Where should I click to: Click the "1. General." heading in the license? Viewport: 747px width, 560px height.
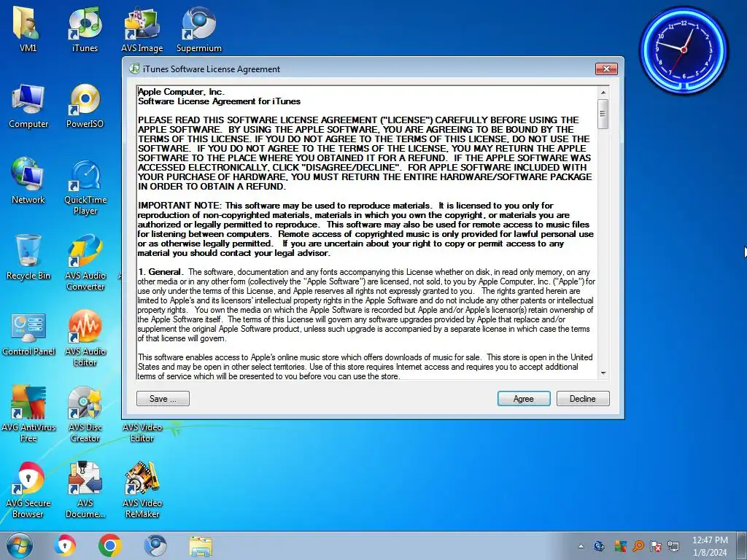click(161, 272)
